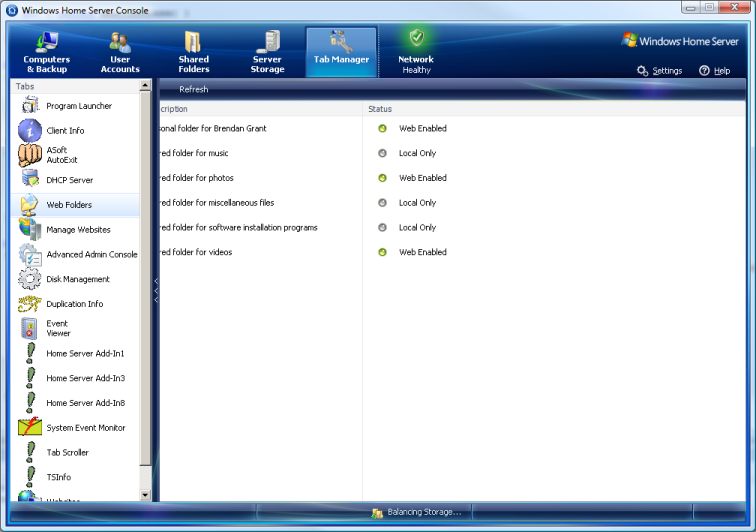The image size is (756, 532).
Task: Select the folder for miscellaneous files description
Action: point(217,203)
